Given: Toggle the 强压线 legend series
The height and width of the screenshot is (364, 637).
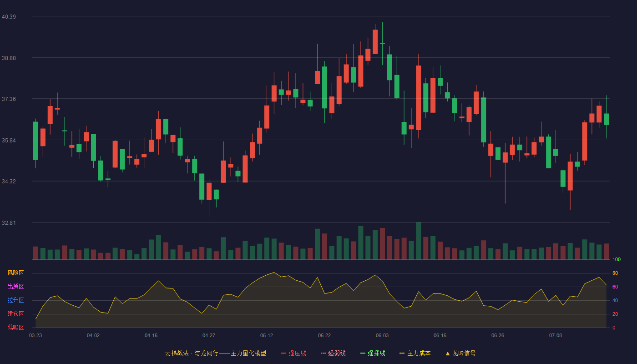Looking at the screenshot, I should [293, 353].
